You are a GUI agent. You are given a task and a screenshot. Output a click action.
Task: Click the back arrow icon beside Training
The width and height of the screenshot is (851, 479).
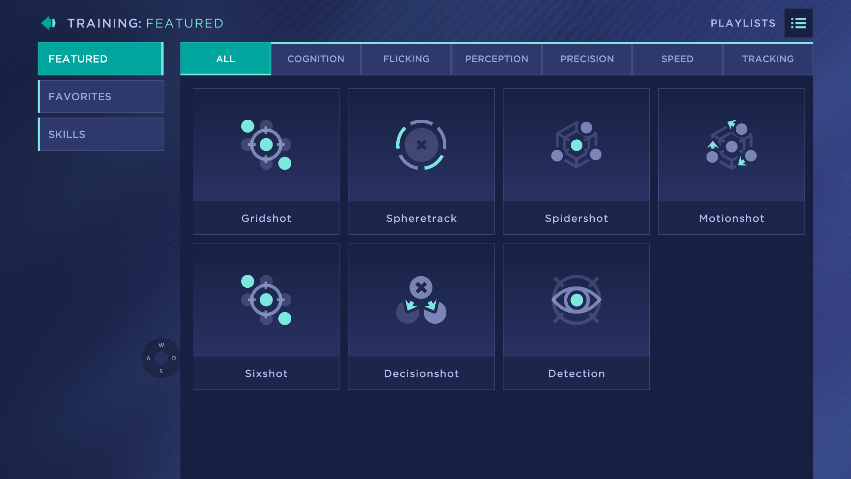(x=48, y=23)
